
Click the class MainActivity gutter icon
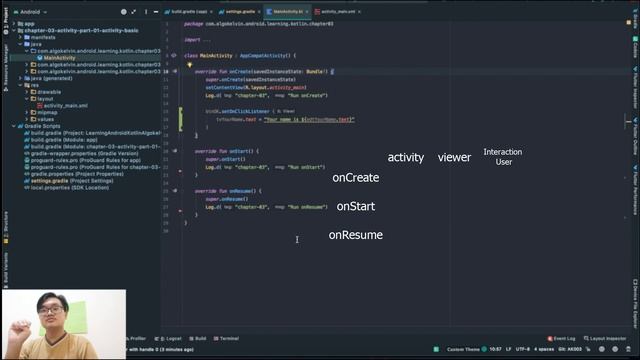(x=174, y=56)
